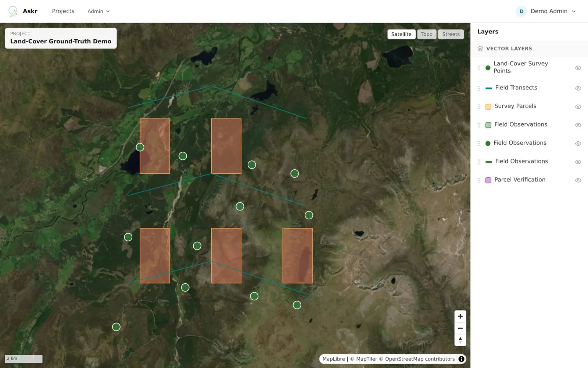Click Parcel Verification purple color swatch
Viewport: 588px width, 368px height.
pyautogui.click(x=488, y=180)
